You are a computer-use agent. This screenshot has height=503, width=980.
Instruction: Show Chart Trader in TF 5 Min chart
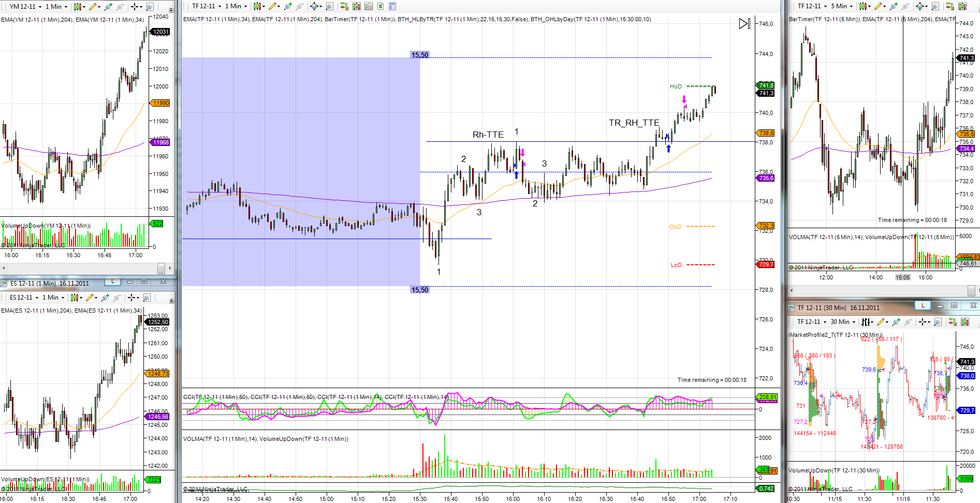pos(950,6)
